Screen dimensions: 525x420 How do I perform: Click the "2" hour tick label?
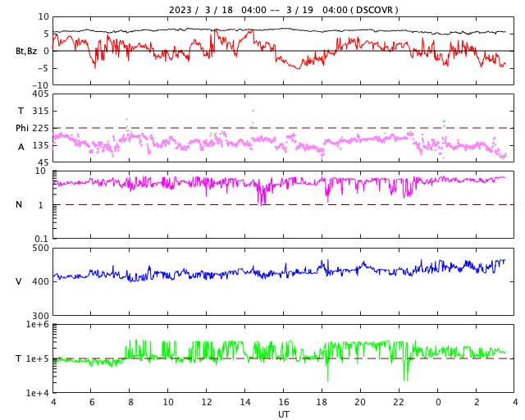point(477,402)
